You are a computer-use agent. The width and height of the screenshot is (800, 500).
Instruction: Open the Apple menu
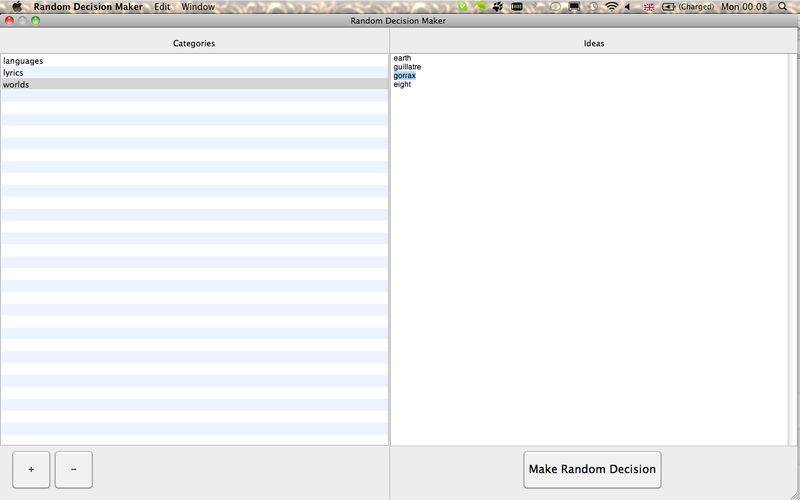tap(17, 7)
